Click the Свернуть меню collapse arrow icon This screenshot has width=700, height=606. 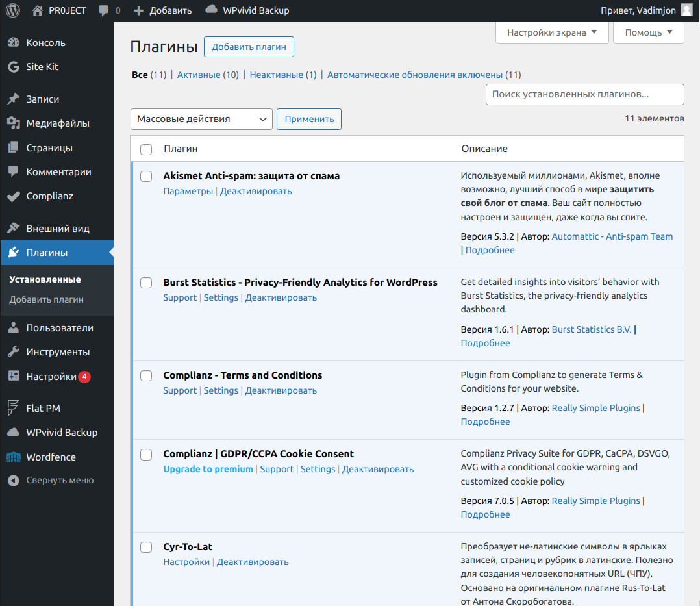click(14, 480)
